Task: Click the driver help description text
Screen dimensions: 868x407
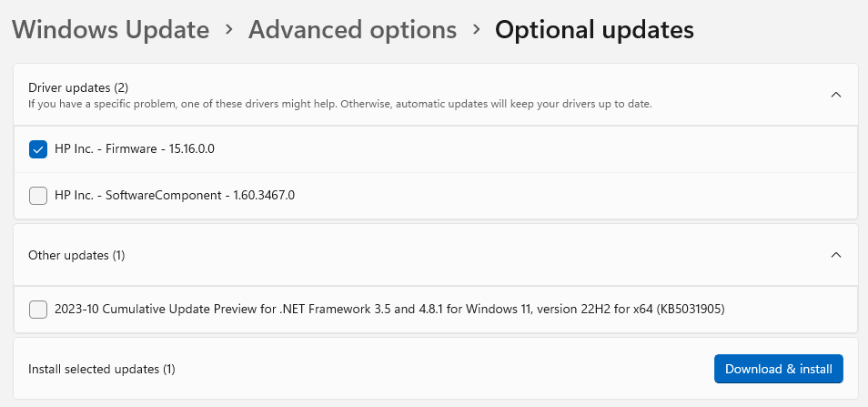Action: point(339,104)
